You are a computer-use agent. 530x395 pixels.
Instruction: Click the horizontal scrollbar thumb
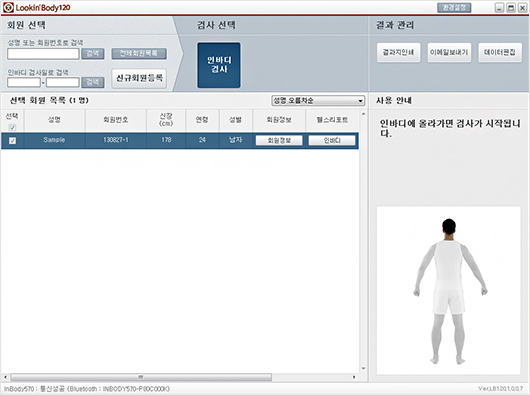141,377
